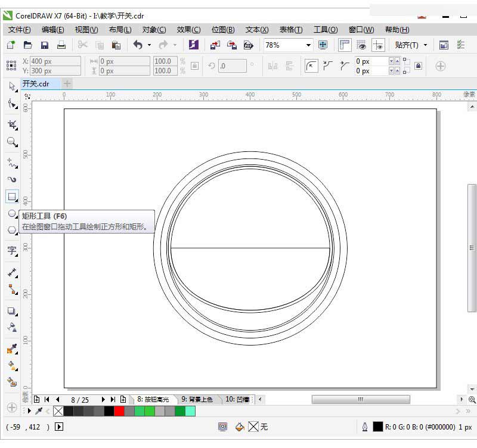Choose the Text tool
This screenshot has width=477, height=448.
pyautogui.click(x=12, y=250)
